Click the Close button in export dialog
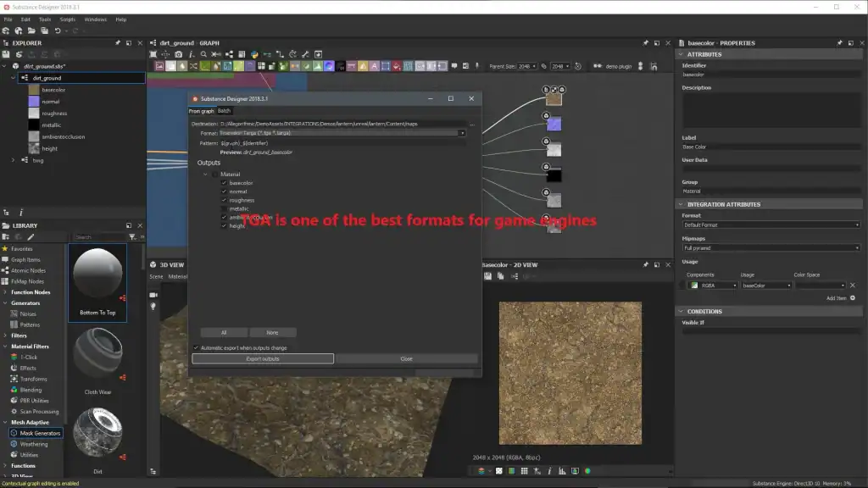The image size is (868, 488). tap(406, 359)
